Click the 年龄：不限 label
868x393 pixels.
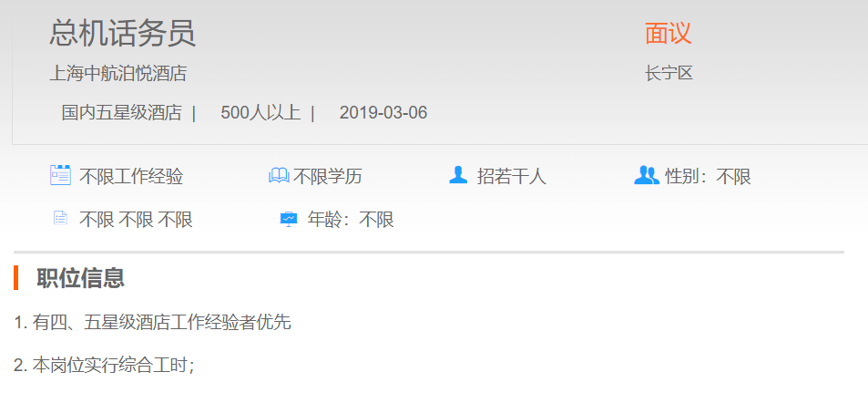point(351,220)
